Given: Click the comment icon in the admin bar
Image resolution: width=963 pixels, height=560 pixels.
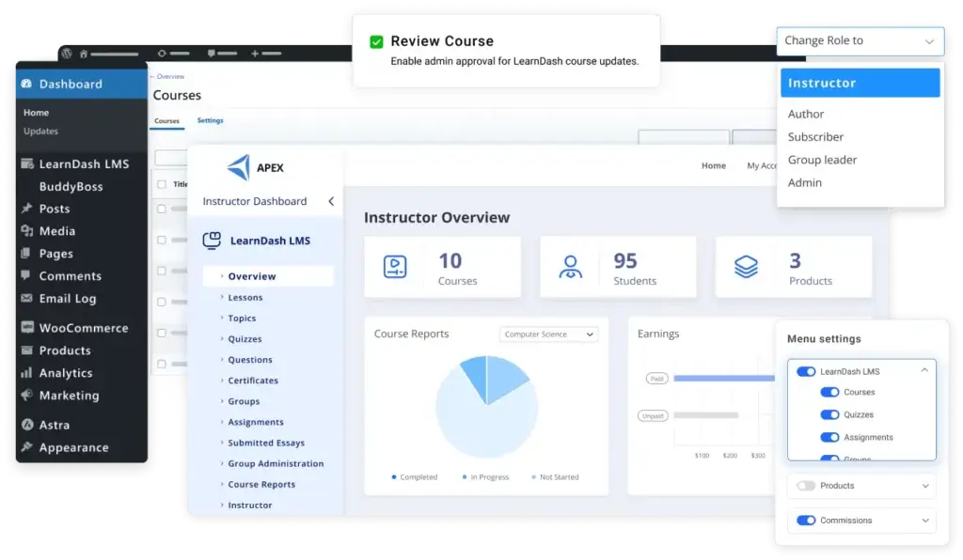Looking at the screenshot, I should pos(212,54).
